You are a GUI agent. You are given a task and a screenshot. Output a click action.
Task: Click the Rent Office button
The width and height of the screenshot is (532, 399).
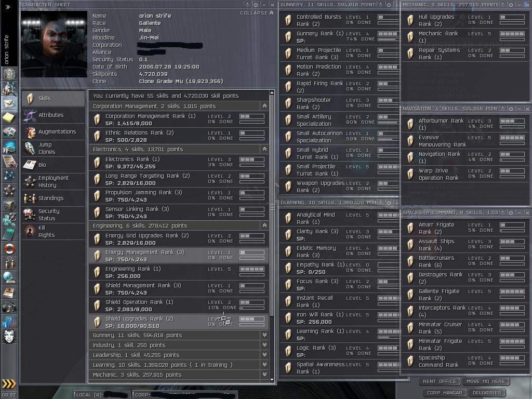440,381
